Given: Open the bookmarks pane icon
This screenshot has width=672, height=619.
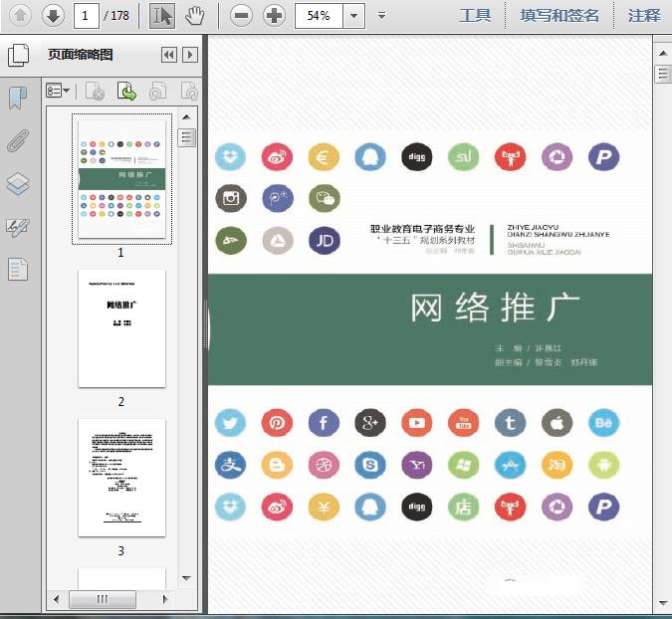Looking at the screenshot, I should [19, 99].
